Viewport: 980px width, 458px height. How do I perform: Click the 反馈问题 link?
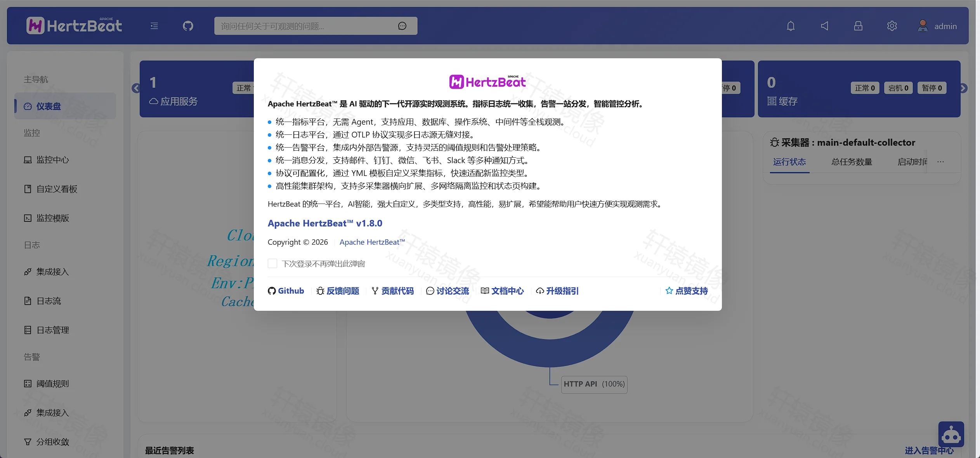click(338, 291)
